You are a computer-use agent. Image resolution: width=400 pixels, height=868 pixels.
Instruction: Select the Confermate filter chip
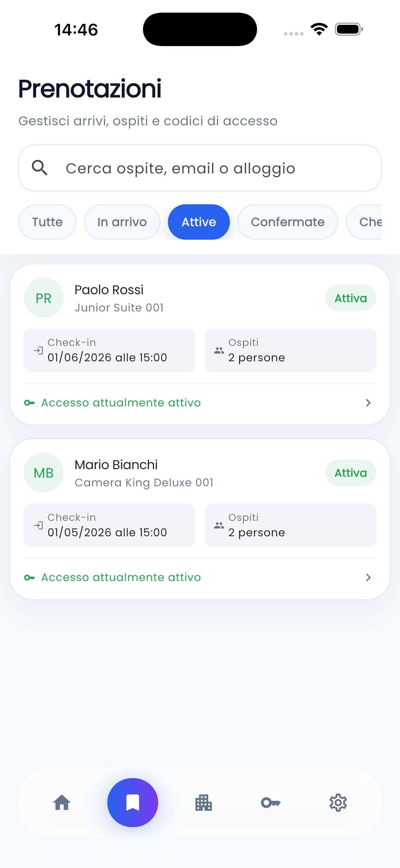coord(288,222)
